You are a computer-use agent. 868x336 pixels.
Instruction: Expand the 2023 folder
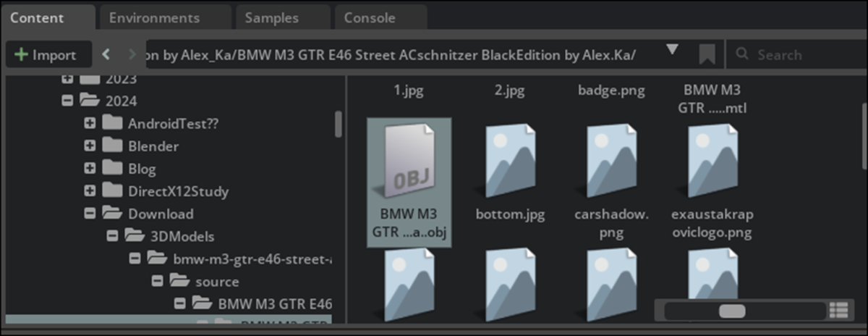[67, 78]
